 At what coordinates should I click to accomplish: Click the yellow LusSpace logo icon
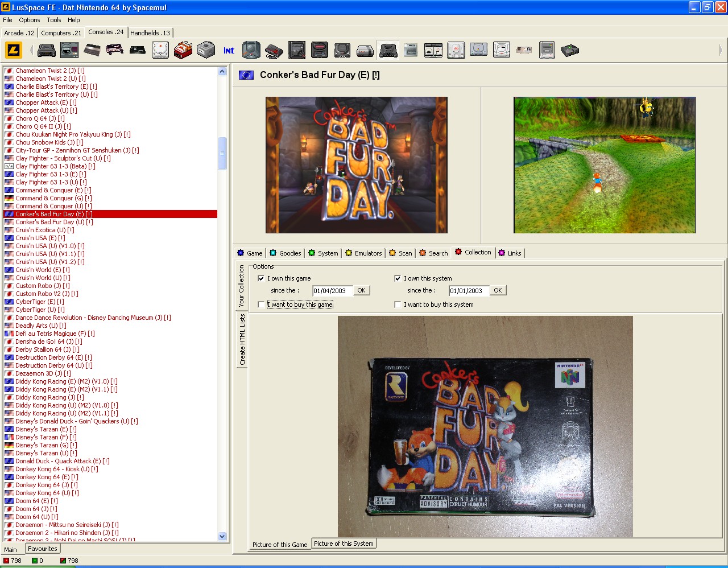click(14, 50)
